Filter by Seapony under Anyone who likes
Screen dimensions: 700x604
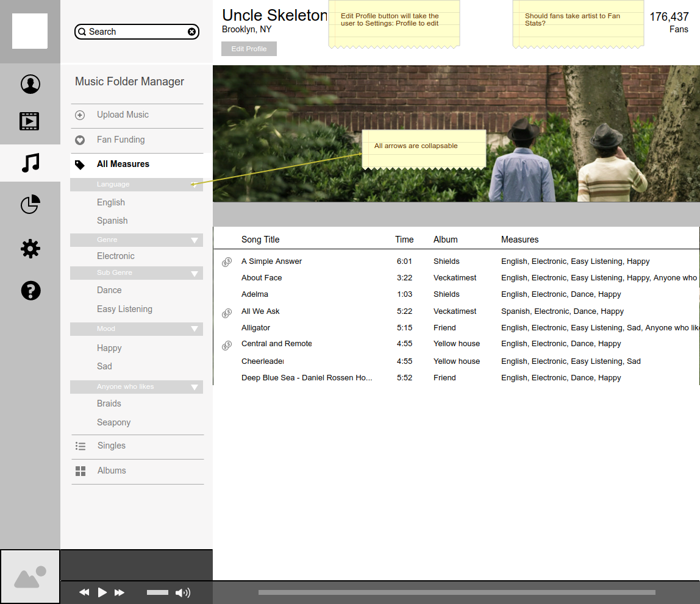point(113,422)
